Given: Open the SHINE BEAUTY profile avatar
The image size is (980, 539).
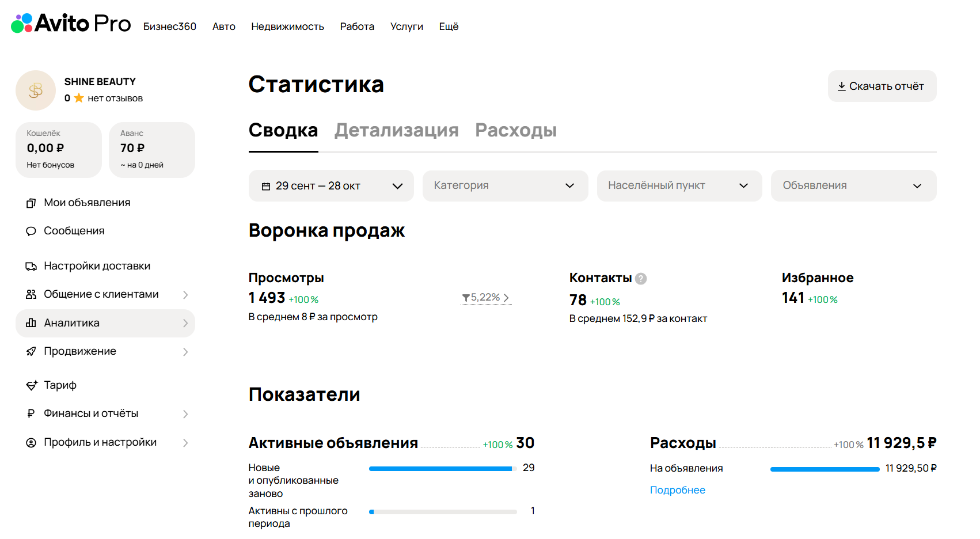Looking at the screenshot, I should coord(36,90).
